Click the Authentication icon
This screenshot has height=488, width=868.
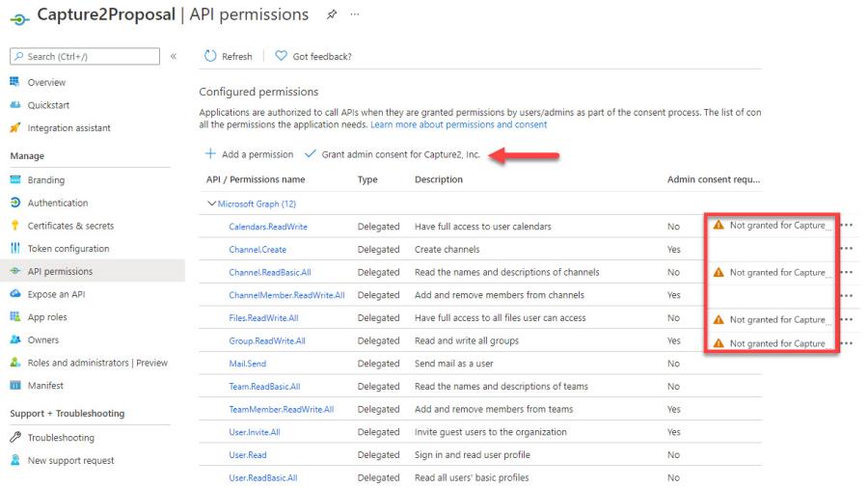(x=14, y=203)
